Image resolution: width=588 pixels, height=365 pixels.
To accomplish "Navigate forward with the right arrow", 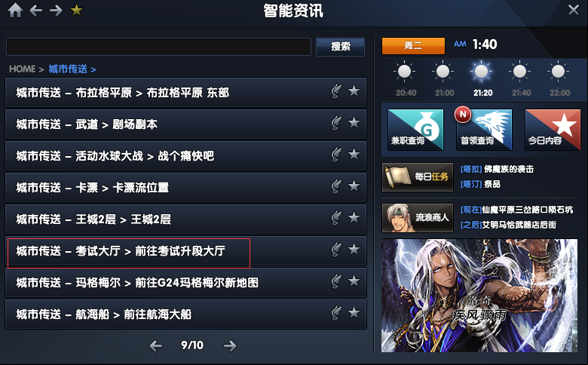I will pos(56,11).
